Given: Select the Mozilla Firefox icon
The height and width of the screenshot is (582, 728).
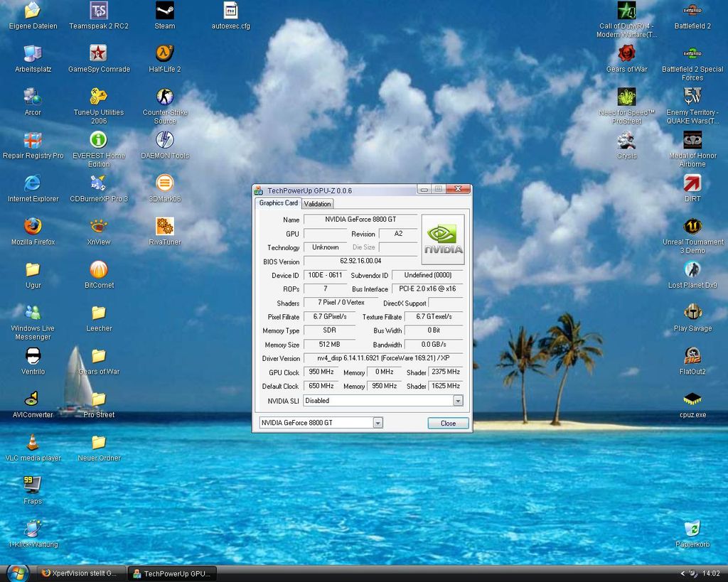Looking at the screenshot, I should coord(33,226).
